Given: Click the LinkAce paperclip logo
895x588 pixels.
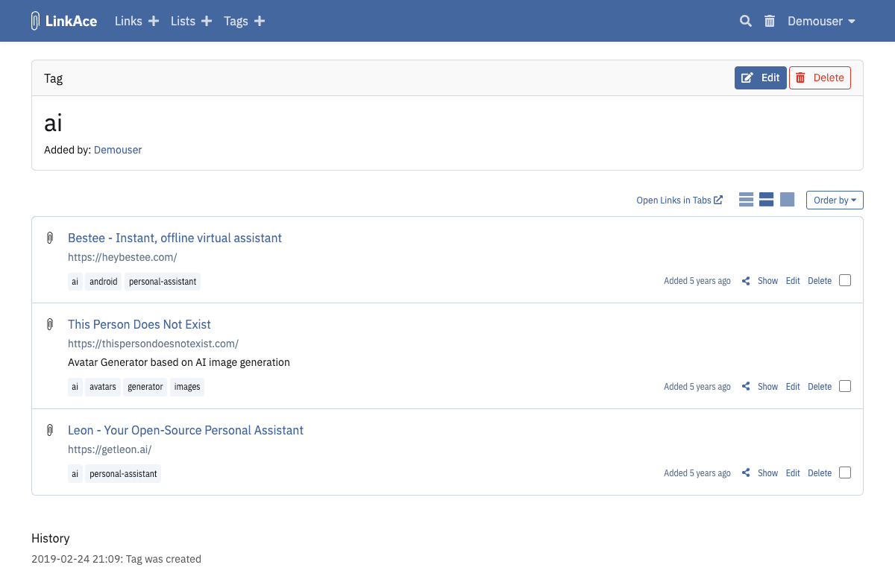Looking at the screenshot, I should pyautogui.click(x=35, y=21).
